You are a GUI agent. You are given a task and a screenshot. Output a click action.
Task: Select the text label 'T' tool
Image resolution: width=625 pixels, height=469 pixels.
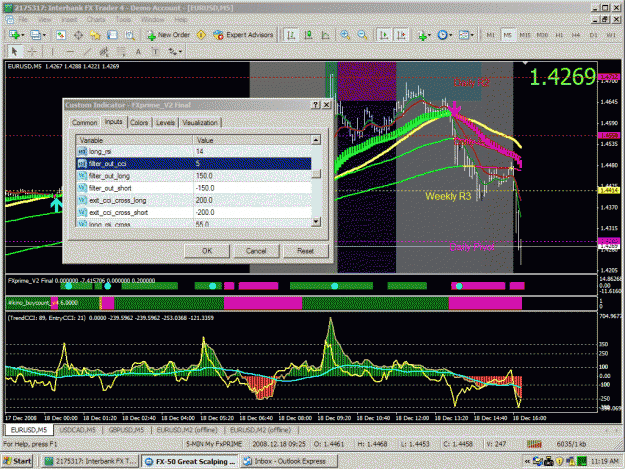pyautogui.click(x=155, y=52)
